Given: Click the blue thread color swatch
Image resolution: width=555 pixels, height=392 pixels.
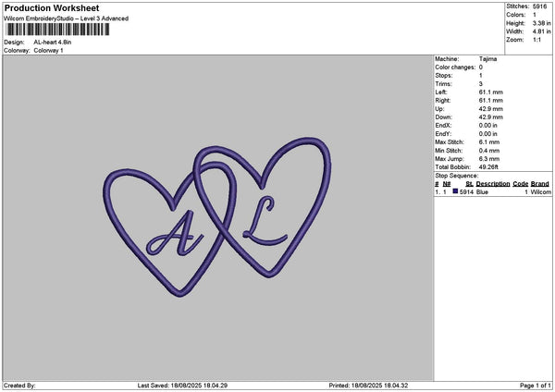Looking at the screenshot, I should [455, 191].
